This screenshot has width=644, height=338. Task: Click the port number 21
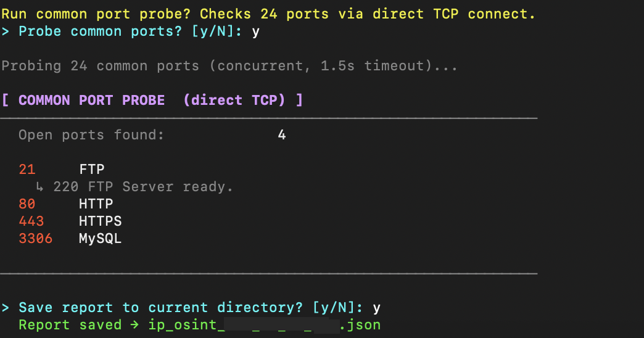tap(27, 169)
